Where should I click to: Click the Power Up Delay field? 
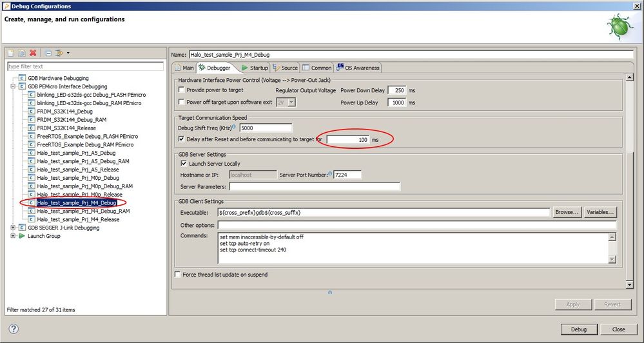396,103
